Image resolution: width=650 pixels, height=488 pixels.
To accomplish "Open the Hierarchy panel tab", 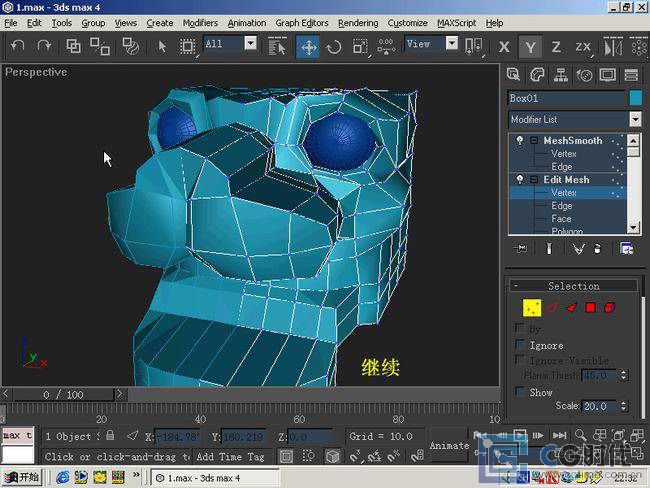I will pos(560,75).
